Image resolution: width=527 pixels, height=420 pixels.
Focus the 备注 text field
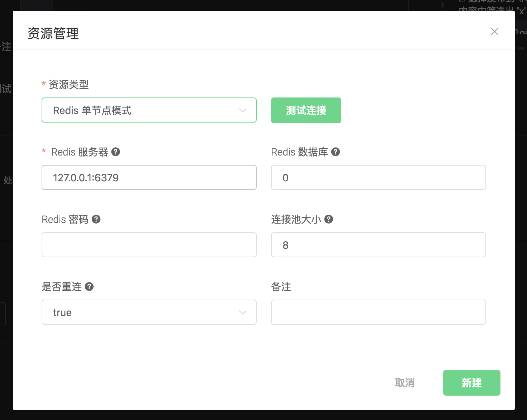click(x=378, y=312)
